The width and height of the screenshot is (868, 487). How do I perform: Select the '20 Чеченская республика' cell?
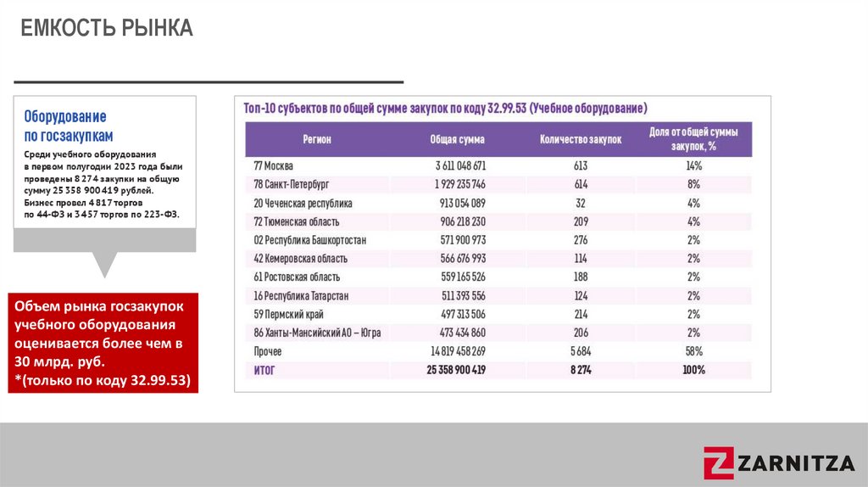(303, 204)
